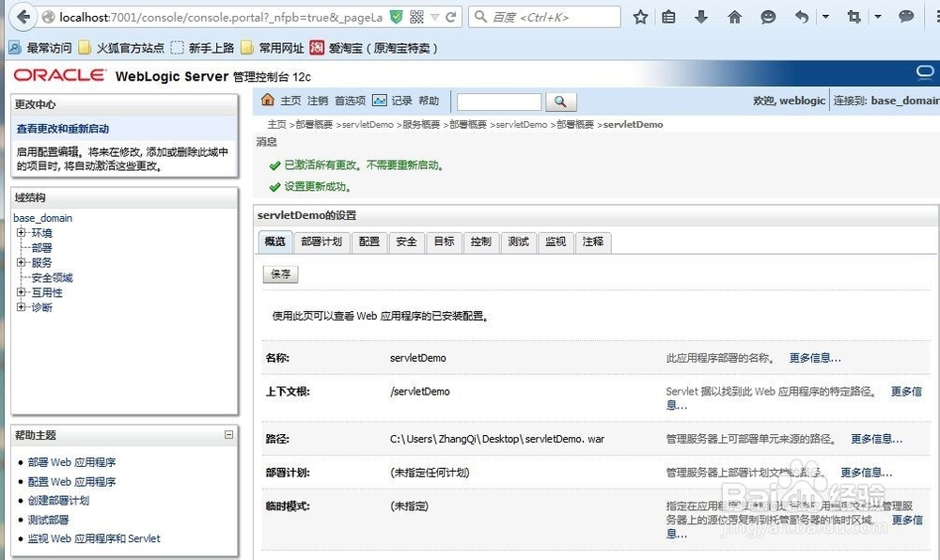Expand the 服务 tree node
Screen dimensions: 940x560
pos(21,262)
